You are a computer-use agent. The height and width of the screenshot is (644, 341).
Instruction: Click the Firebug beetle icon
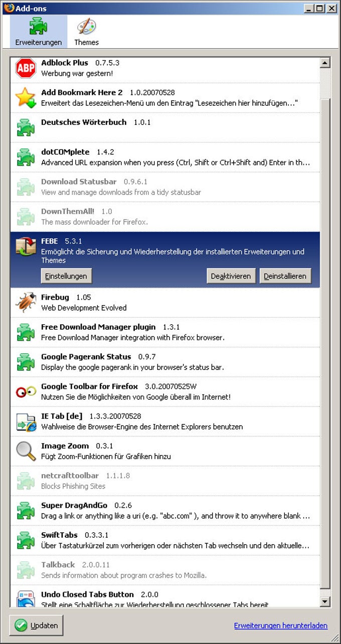pyautogui.click(x=26, y=302)
